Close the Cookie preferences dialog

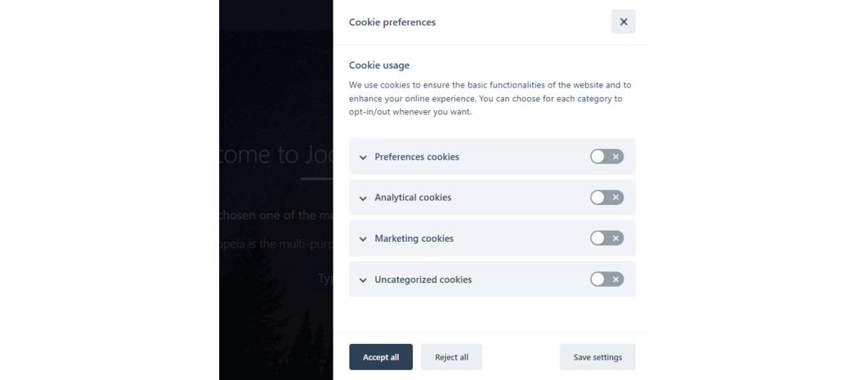pyautogui.click(x=623, y=22)
